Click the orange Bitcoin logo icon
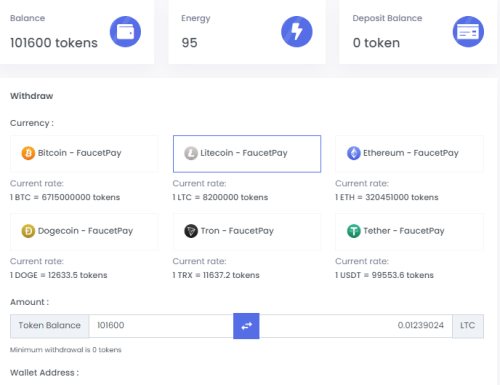The height and width of the screenshot is (385, 500). 28,153
